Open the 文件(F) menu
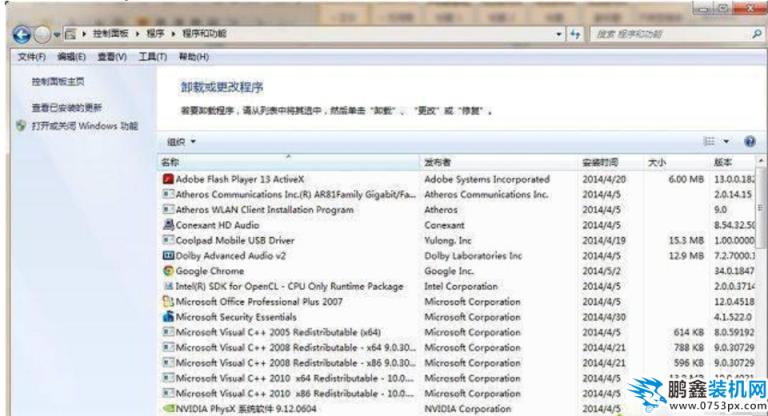768x416 pixels. coord(32,57)
